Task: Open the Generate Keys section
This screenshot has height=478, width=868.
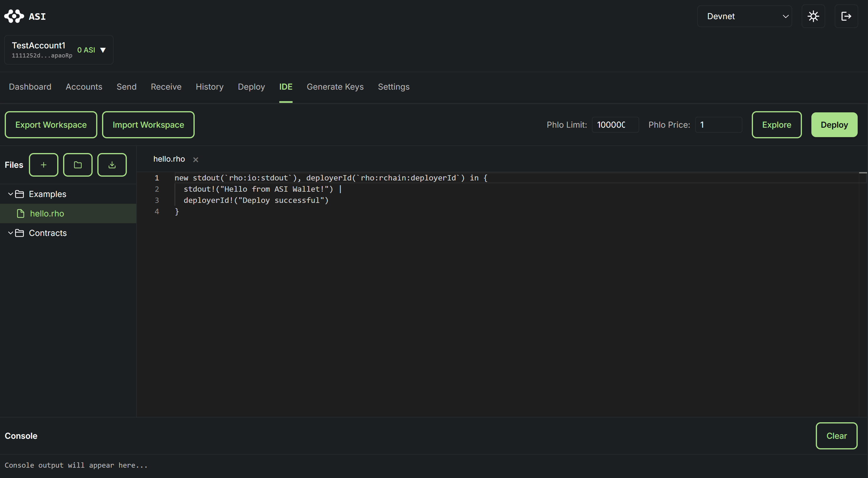Action: click(335, 87)
